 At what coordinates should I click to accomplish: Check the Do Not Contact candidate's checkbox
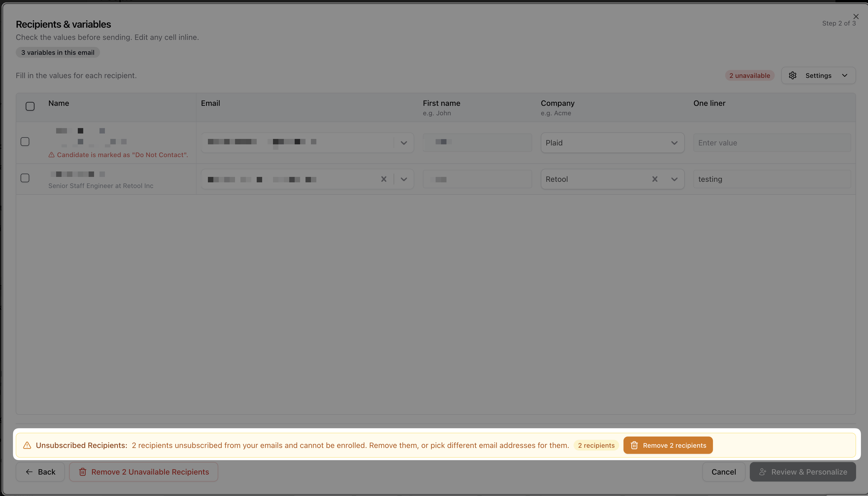tap(25, 141)
